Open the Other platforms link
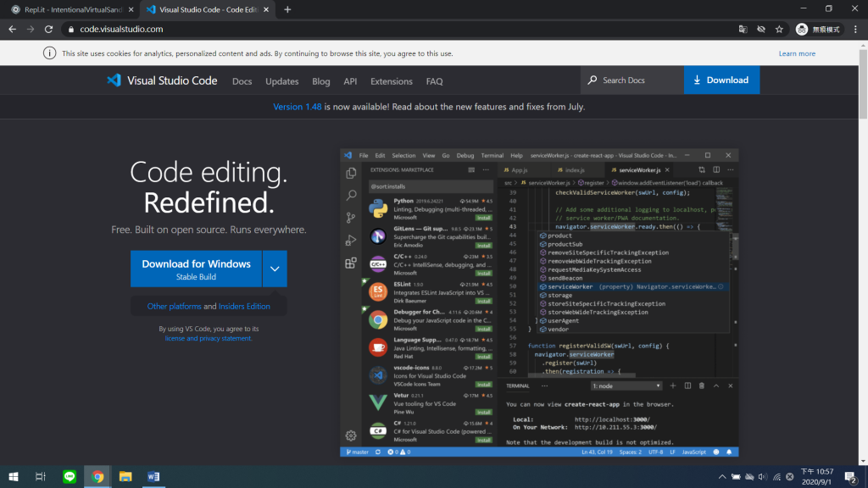 (x=175, y=306)
